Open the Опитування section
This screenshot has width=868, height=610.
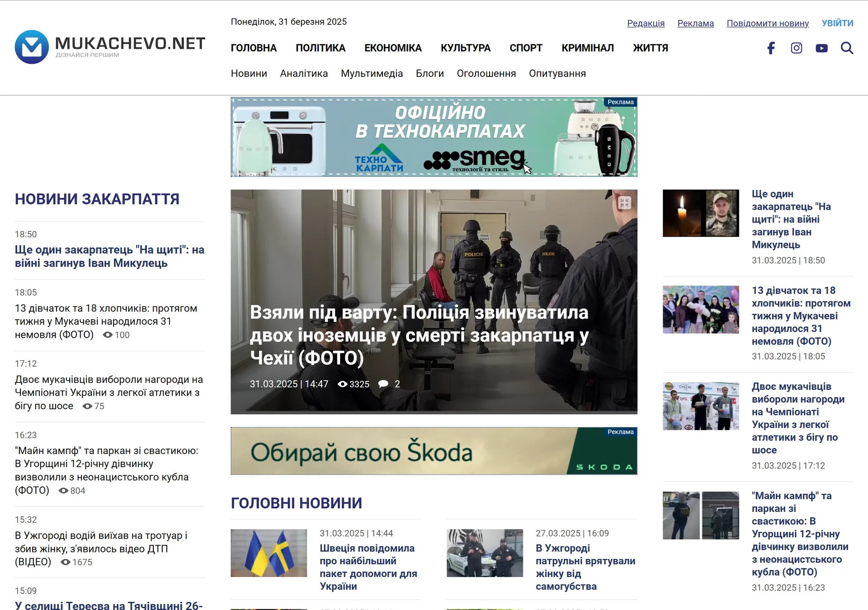coord(557,73)
